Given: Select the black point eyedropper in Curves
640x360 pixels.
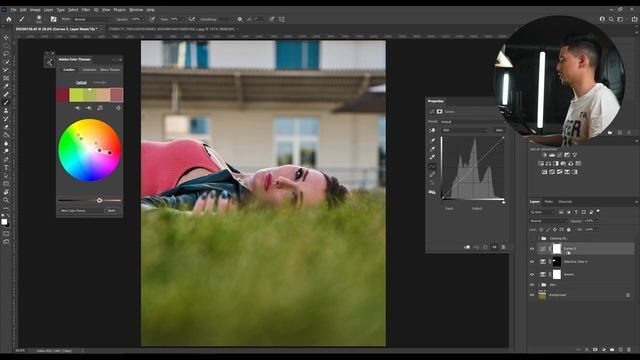Looking at the screenshot, I should 432,140.
